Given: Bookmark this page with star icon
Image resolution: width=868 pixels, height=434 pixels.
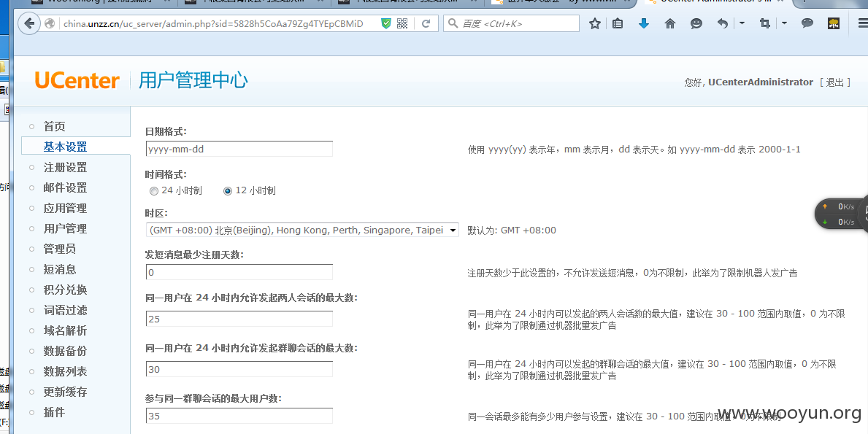Looking at the screenshot, I should tap(594, 23).
